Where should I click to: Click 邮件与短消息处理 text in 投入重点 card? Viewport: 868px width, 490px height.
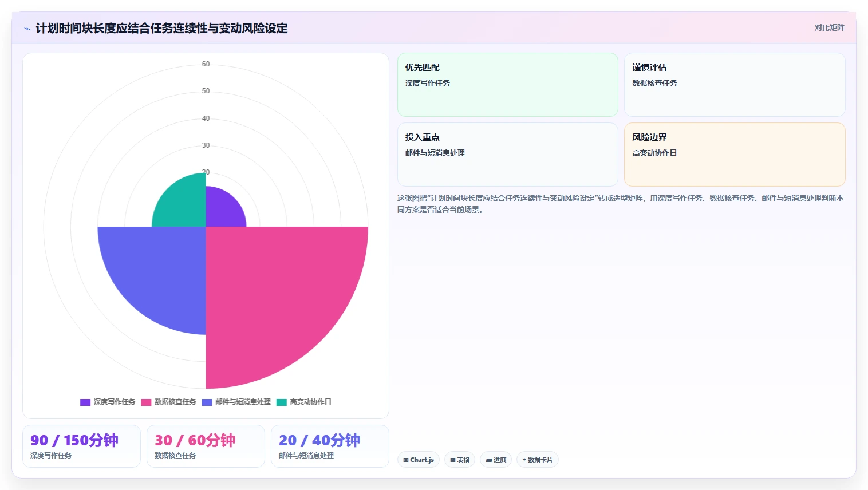pyautogui.click(x=435, y=153)
